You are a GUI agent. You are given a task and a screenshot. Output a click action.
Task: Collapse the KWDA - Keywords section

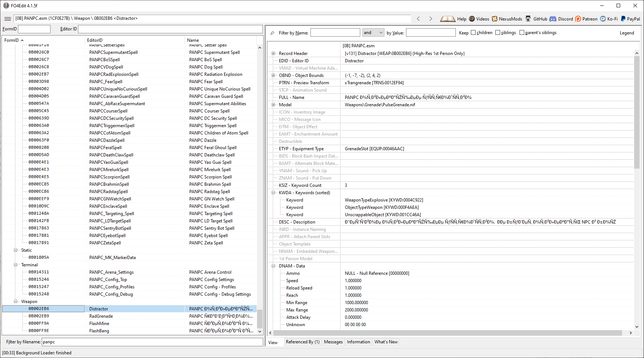click(273, 193)
